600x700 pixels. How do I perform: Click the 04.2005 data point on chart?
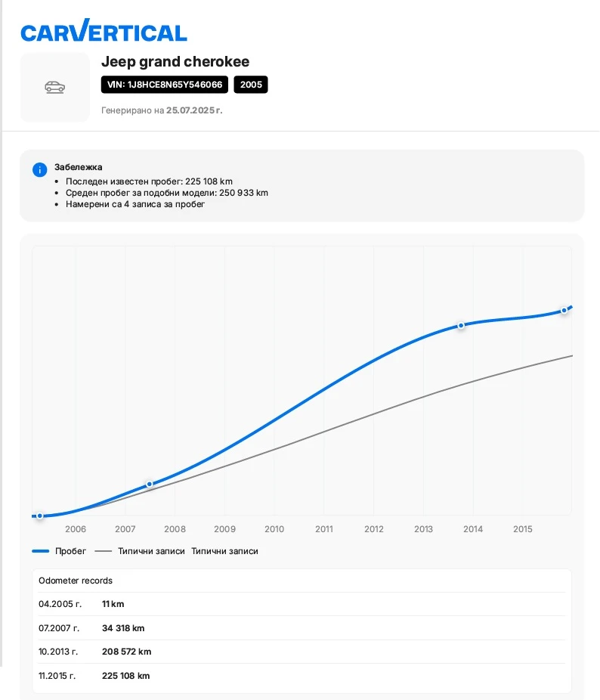point(40,516)
